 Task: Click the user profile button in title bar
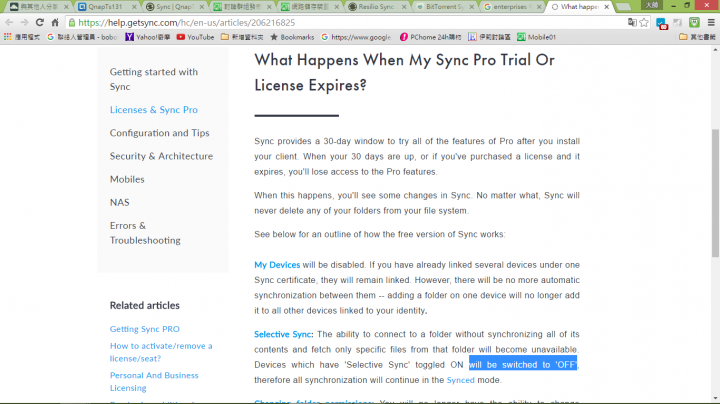point(652,5)
